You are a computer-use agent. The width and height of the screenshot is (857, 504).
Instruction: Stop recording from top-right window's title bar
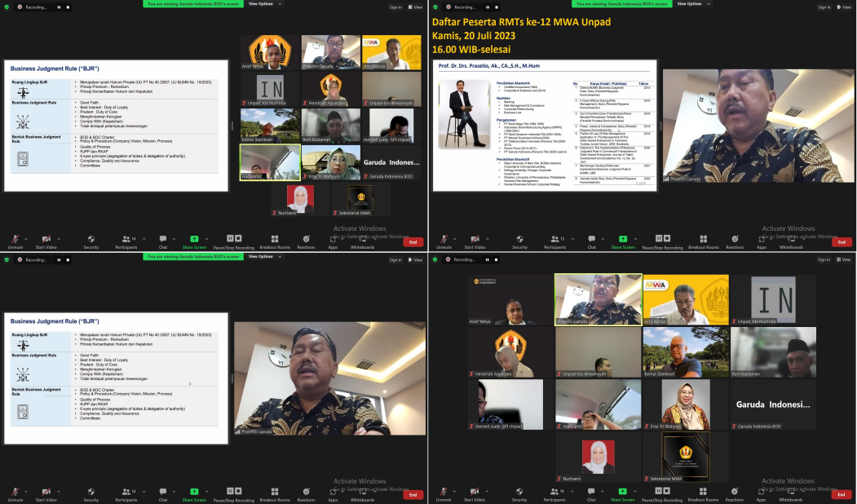coord(497,7)
